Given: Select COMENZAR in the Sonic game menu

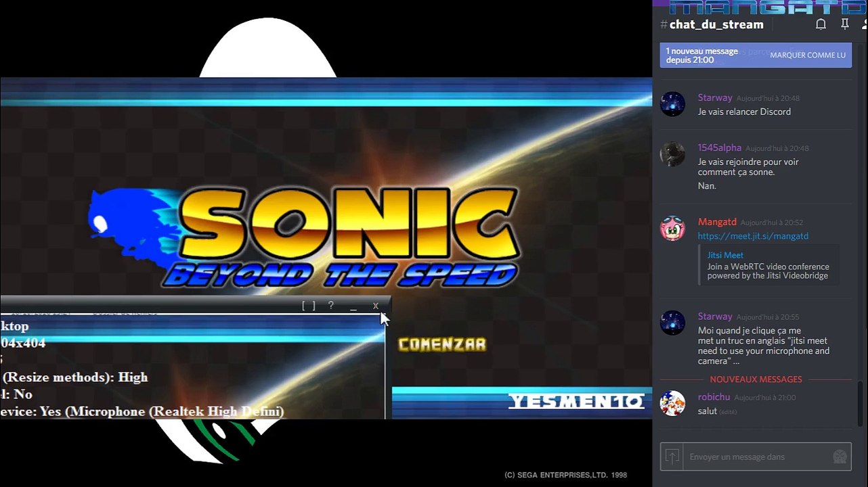Looking at the screenshot, I should coord(442,344).
